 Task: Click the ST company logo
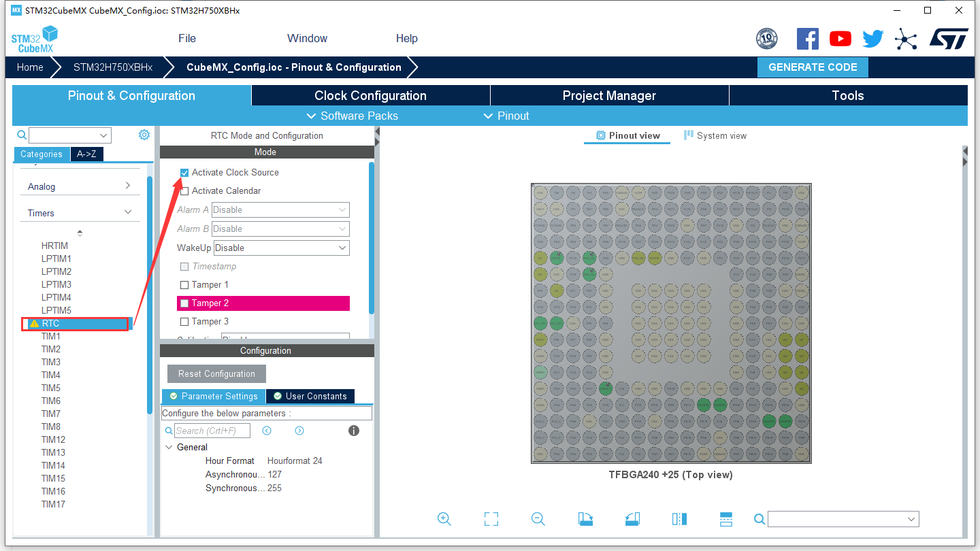[x=949, y=39]
